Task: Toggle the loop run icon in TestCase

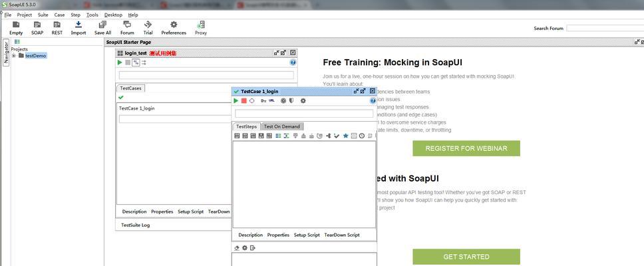Action: point(251,100)
